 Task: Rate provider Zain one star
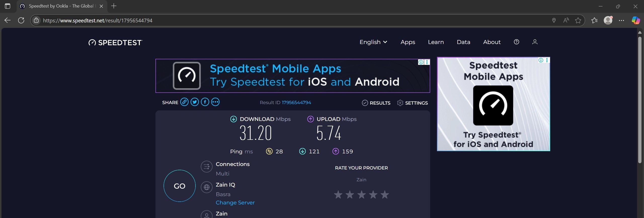[x=338, y=194]
